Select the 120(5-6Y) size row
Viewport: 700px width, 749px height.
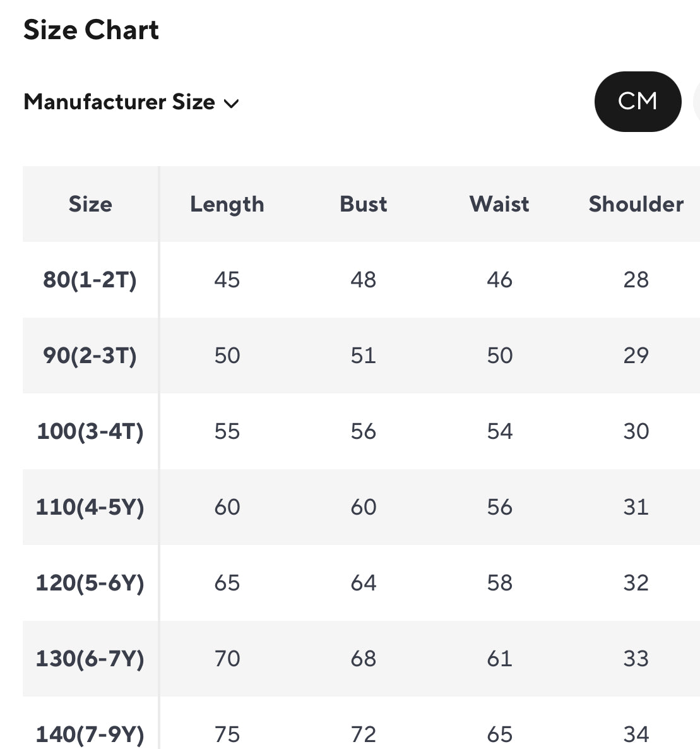[x=90, y=582]
